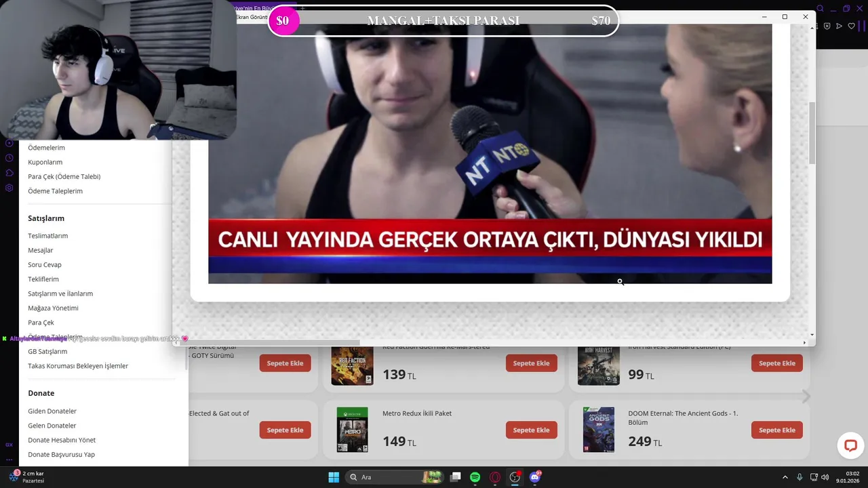
Task: Open OBS Studio from the taskbar
Action: pyautogui.click(x=515, y=477)
